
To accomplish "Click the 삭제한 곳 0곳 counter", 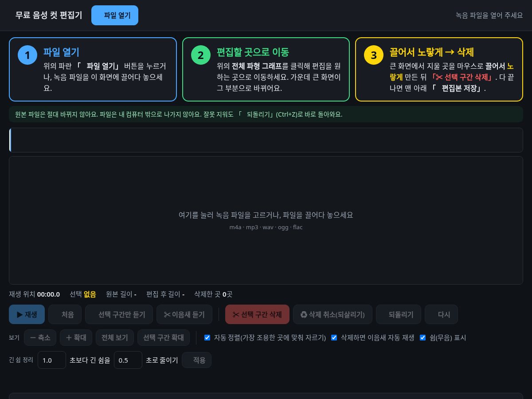I will pyautogui.click(x=213, y=294).
